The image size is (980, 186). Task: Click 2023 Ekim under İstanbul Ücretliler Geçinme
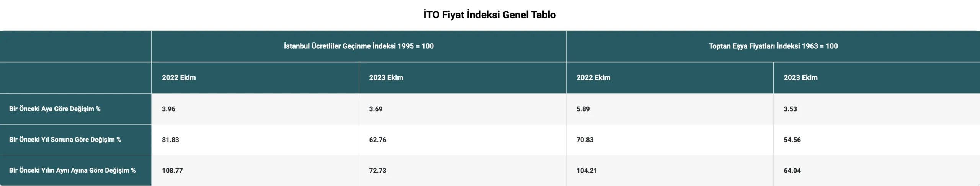[x=386, y=77]
